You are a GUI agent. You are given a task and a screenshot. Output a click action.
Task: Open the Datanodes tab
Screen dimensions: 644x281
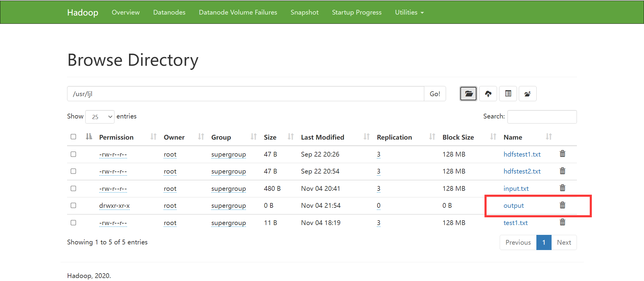(x=169, y=12)
